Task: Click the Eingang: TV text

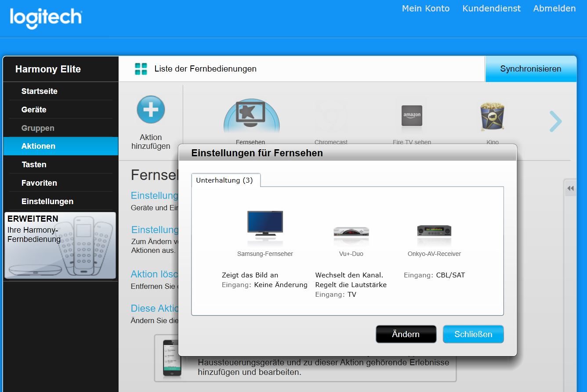Action: pyautogui.click(x=336, y=295)
